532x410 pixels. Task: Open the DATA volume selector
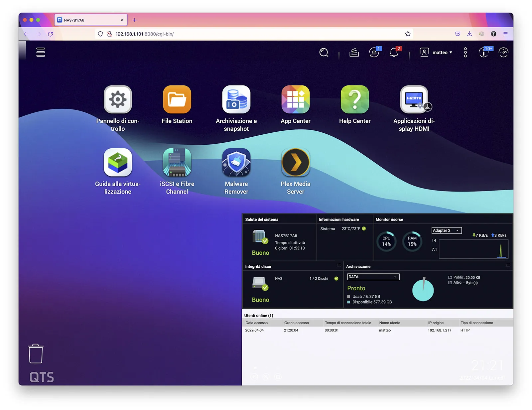point(372,277)
